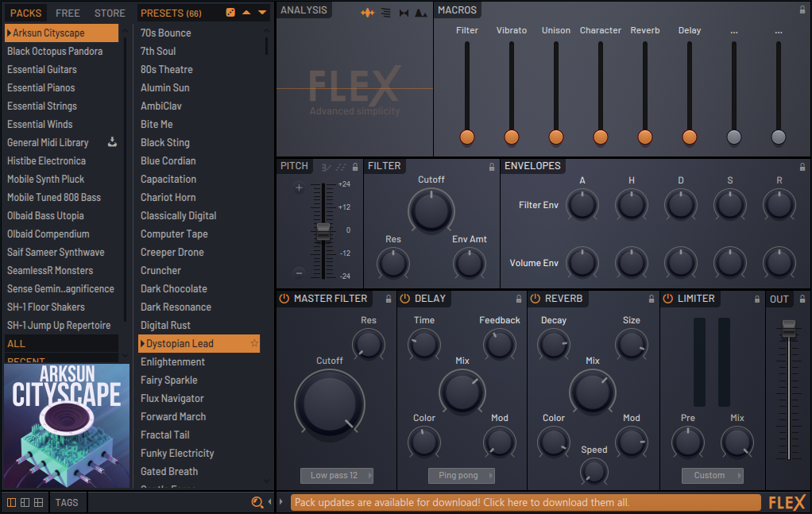Screen dimensions: 812x514
Task: Click the pitch octave down minus button
Action: click(299, 272)
